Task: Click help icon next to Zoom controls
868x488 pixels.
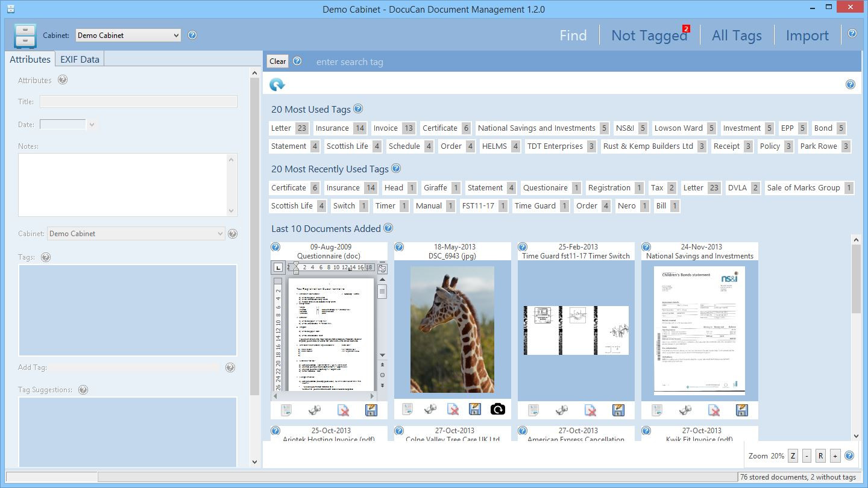Action: (850, 455)
